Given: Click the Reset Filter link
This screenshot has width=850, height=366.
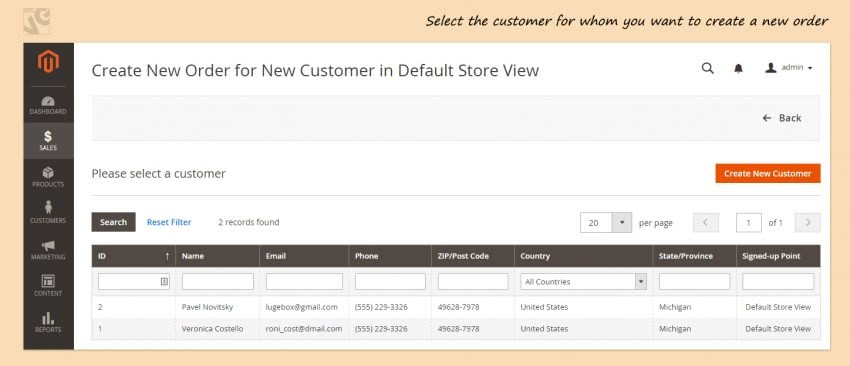Looking at the screenshot, I should [169, 222].
